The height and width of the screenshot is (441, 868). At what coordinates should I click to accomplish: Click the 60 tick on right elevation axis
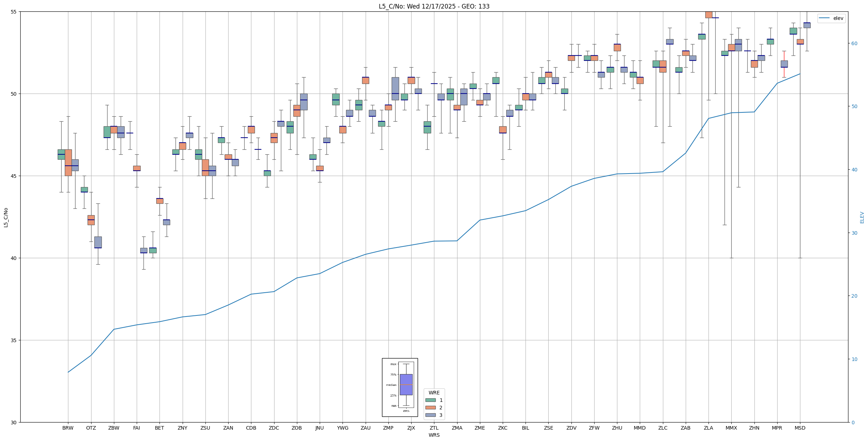[x=854, y=43]
